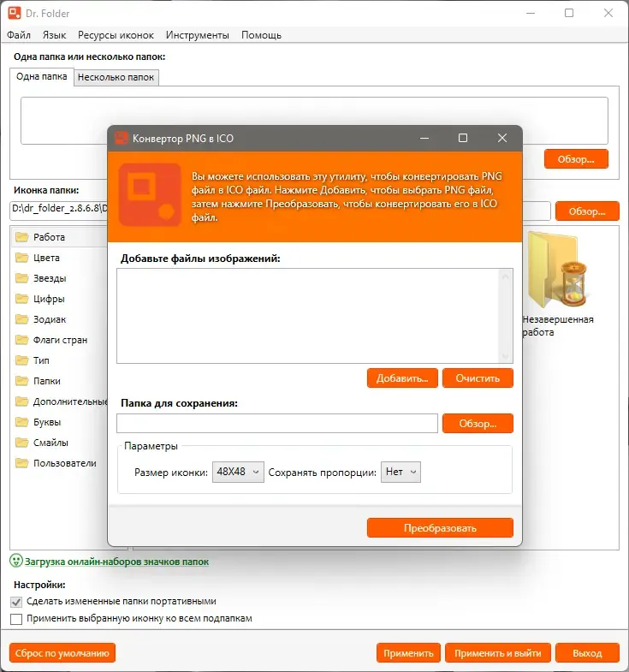The image size is (629, 672).
Task: Select the Буквы folder icon
Action: pos(21,422)
